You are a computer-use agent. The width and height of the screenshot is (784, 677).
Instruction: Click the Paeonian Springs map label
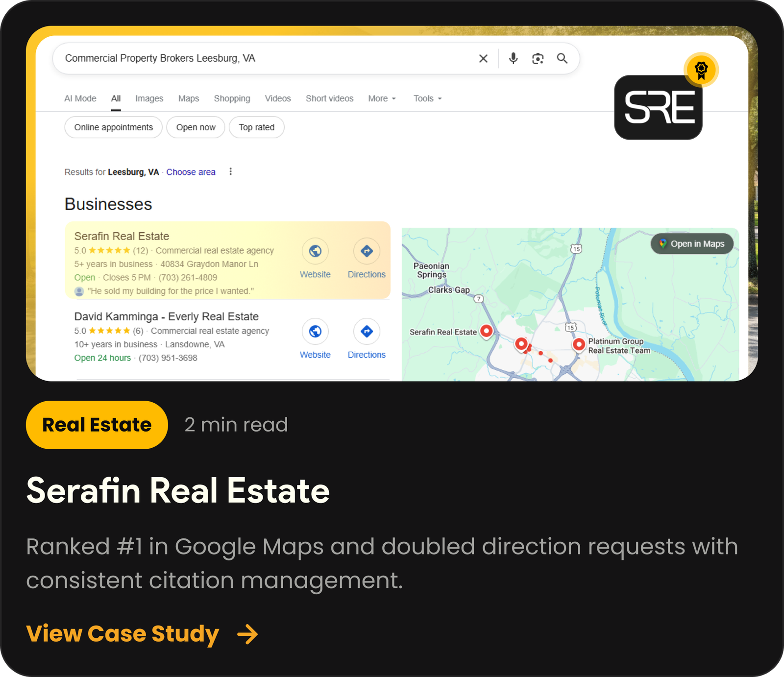(x=431, y=270)
